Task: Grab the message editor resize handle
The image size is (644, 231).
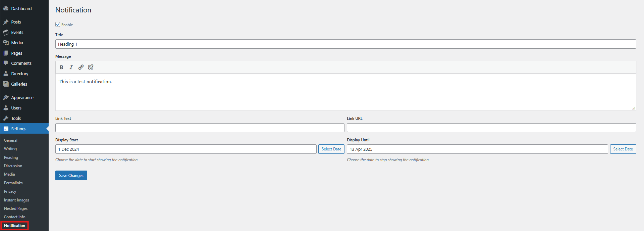Action: point(633,108)
